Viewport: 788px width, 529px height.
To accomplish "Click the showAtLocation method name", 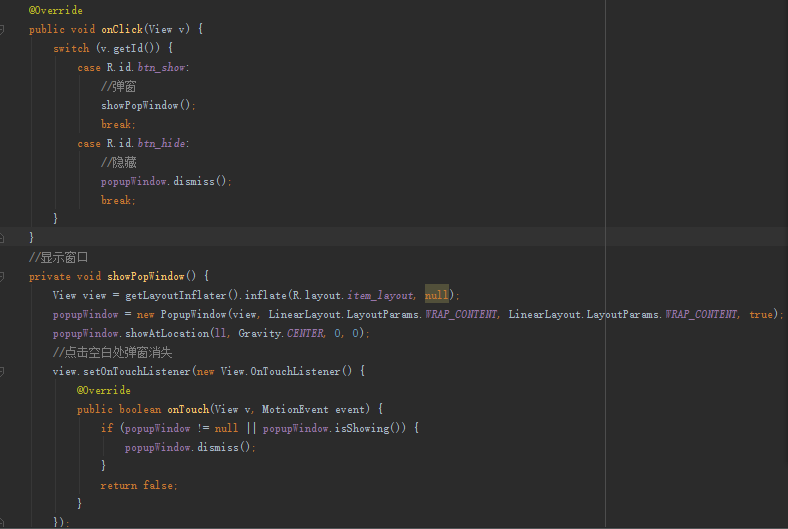I will (x=167, y=334).
